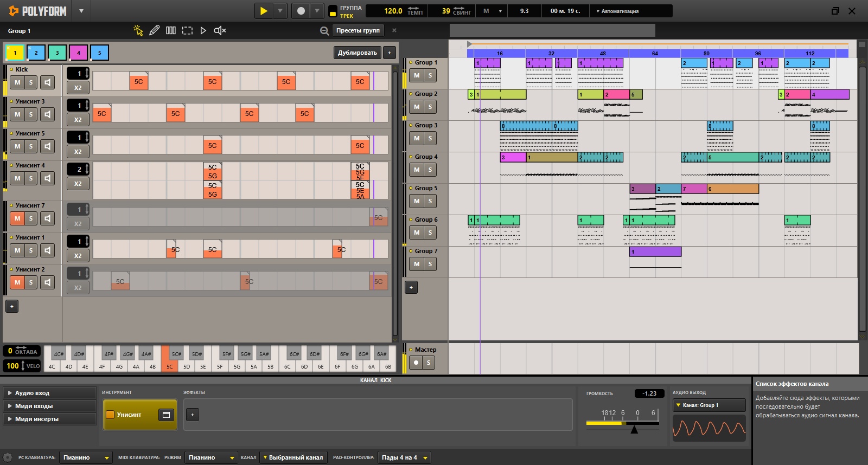Open the record options dropdown arrow
This screenshot has height=465, width=868.
317,11
